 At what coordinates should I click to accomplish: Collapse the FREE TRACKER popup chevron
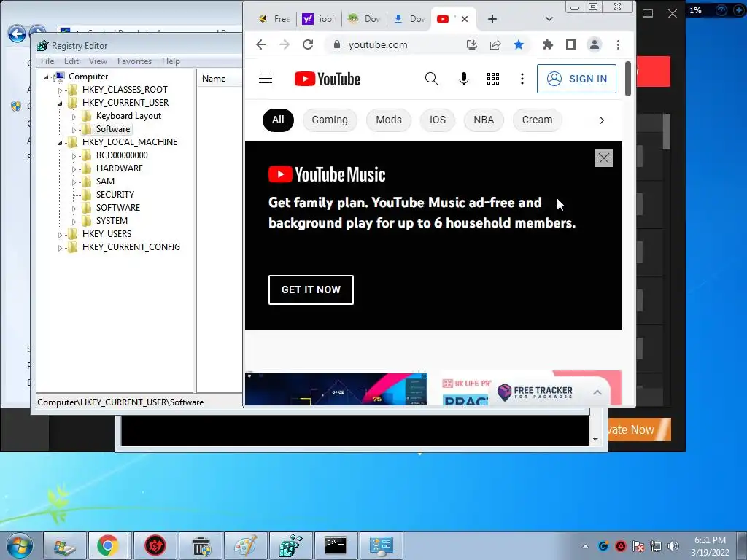[597, 392]
